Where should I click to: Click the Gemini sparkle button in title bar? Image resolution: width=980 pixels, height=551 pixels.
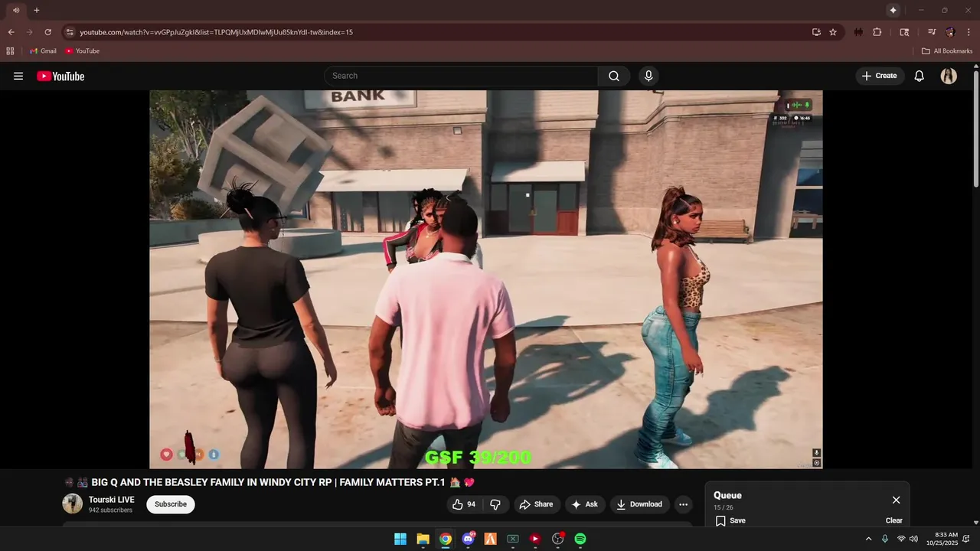tap(893, 10)
